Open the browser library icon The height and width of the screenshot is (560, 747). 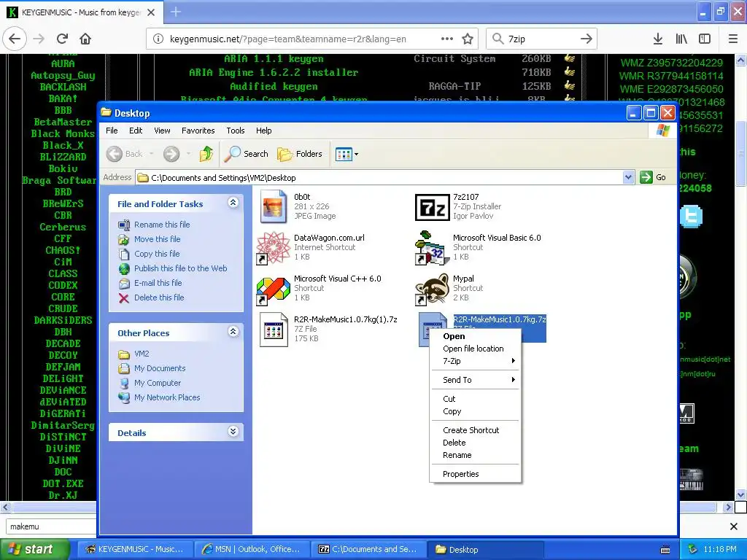681,39
